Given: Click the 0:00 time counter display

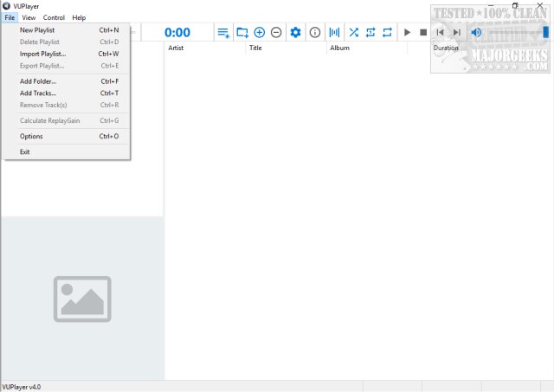Looking at the screenshot, I should pos(177,33).
